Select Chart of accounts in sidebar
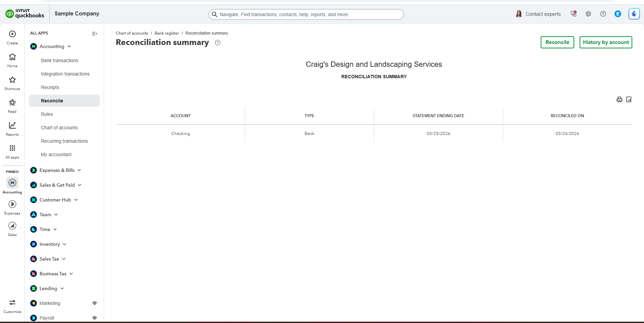 tap(59, 128)
